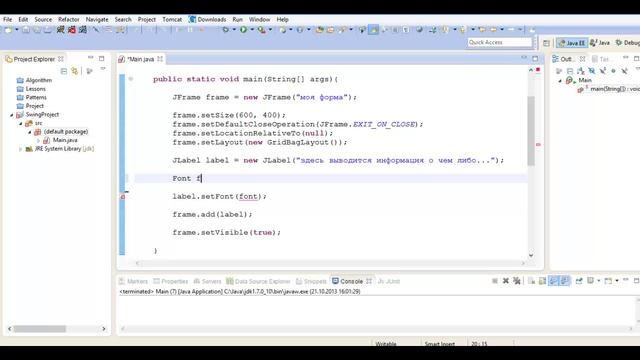Close the Main.java editor tab
The width and height of the screenshot is (640, 360).
point(160,59)
